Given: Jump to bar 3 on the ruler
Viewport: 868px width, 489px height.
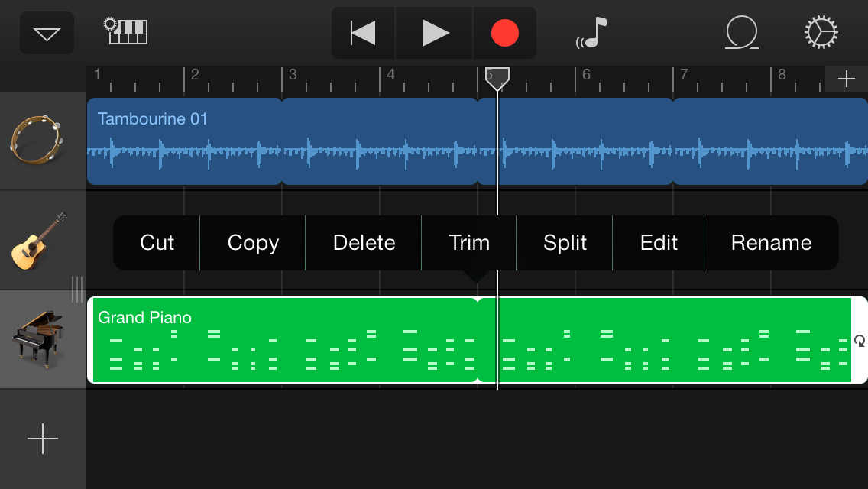Looking at the screenshot, I should pos(293,74).
